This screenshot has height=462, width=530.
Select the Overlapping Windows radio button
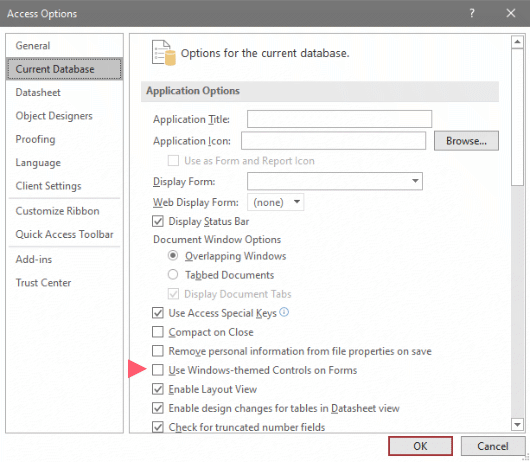tap(173, 256)
